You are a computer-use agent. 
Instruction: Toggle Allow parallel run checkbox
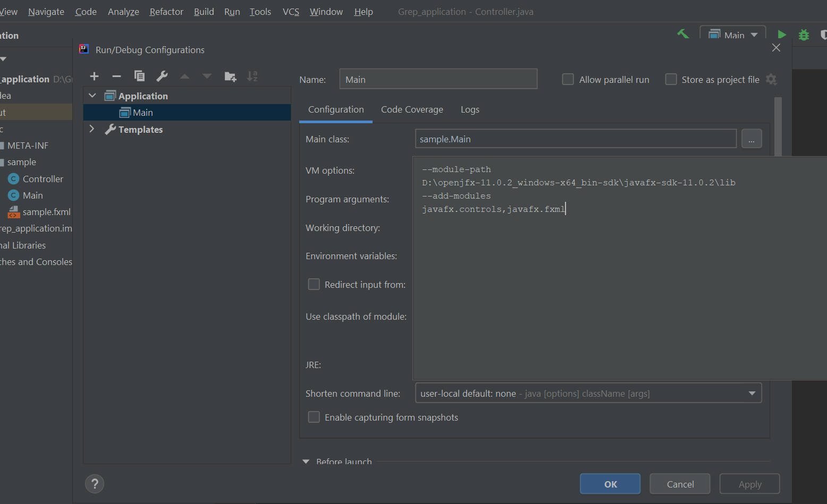coord(568,80)
